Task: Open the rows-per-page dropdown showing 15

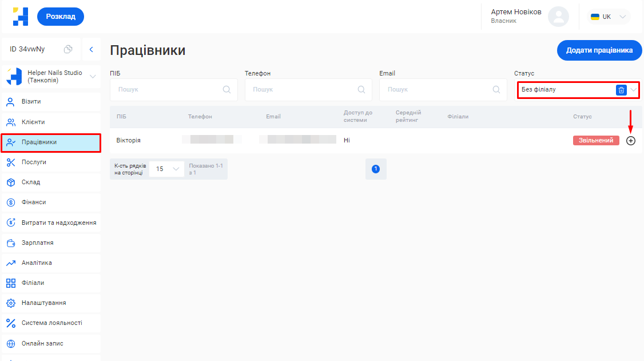Action: [167, 169]
